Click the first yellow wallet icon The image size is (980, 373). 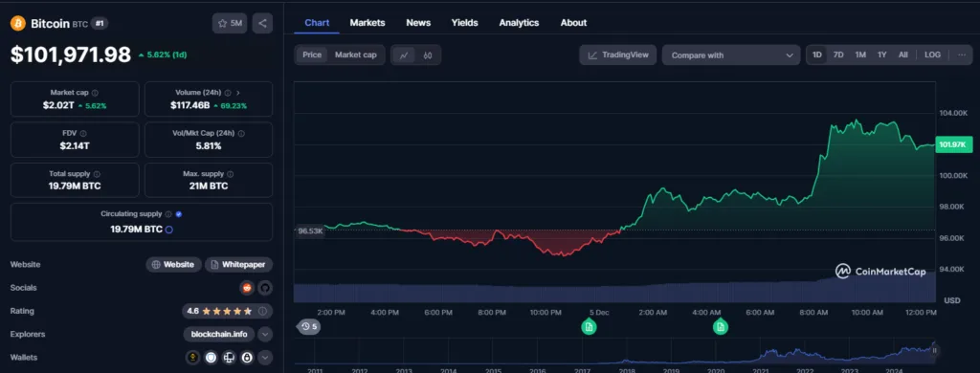[x=193, y=358]
